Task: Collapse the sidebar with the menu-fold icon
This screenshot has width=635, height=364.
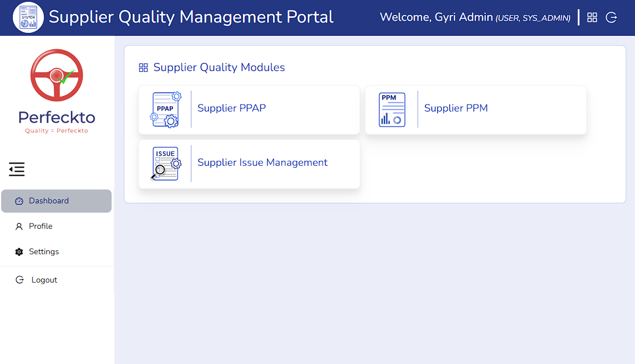Action: (17, 169)
